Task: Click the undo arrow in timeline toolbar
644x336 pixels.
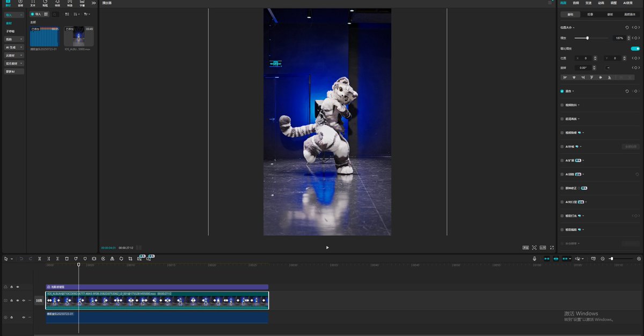Action: tap(21, 259)
